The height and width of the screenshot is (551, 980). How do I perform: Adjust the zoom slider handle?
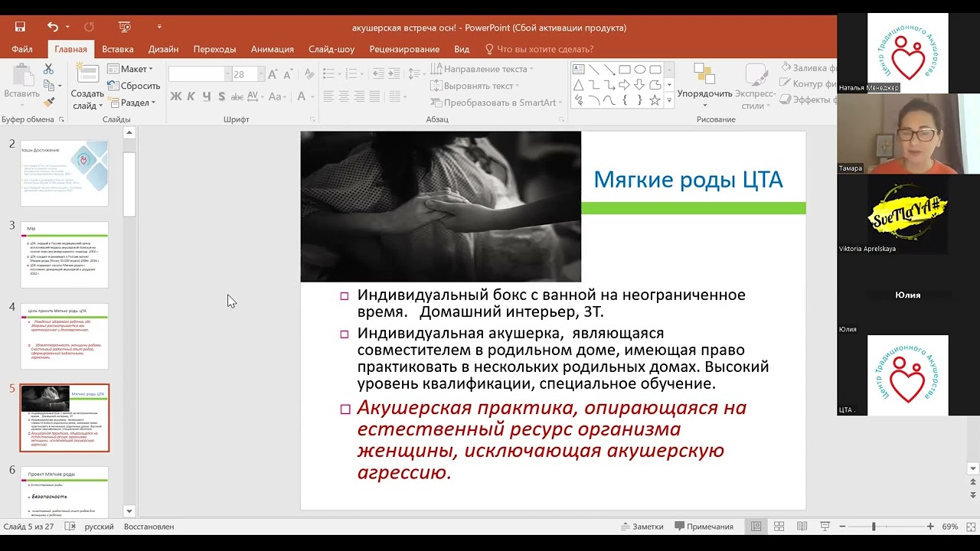[x=874, y=527]
